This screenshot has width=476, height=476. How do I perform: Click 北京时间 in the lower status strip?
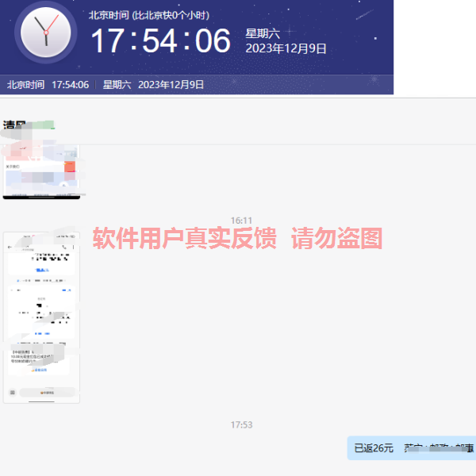point(25,85)
